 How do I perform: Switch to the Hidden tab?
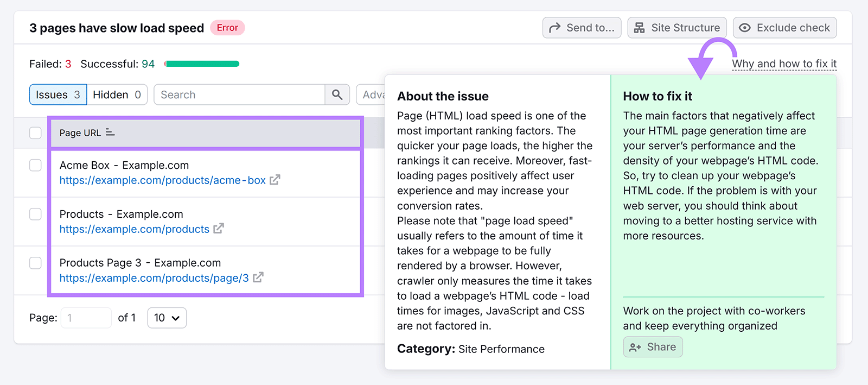[117, 94]
